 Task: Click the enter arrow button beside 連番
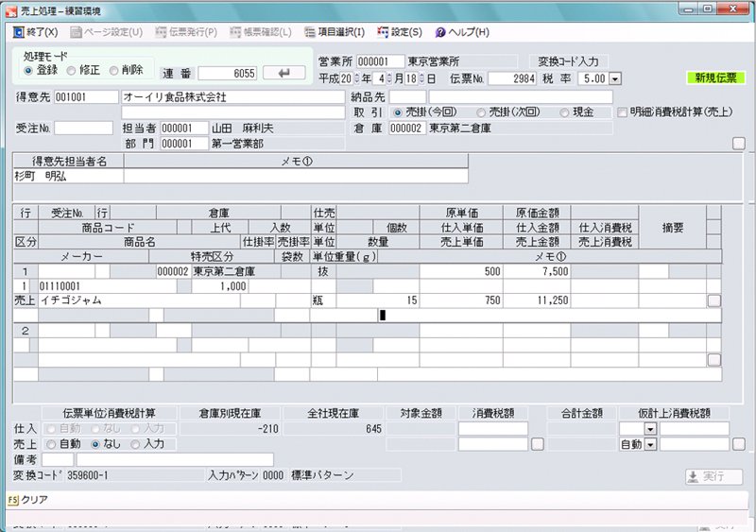284,74
